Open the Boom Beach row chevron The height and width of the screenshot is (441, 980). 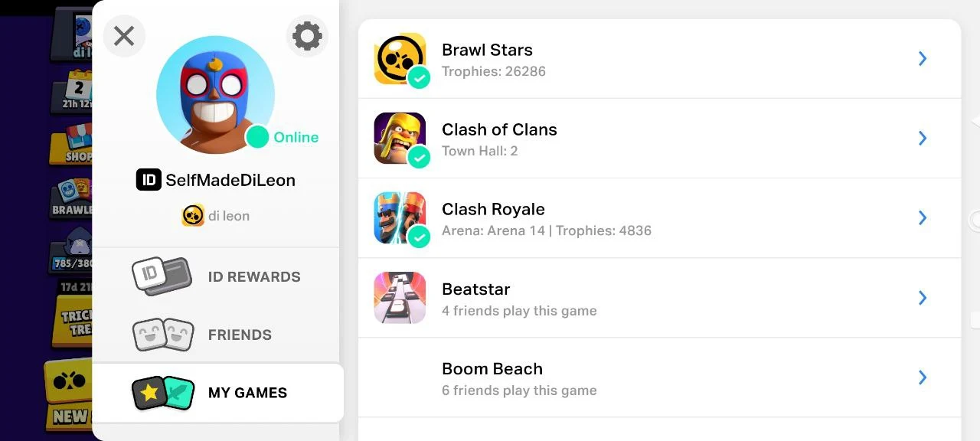click(923, 377)
